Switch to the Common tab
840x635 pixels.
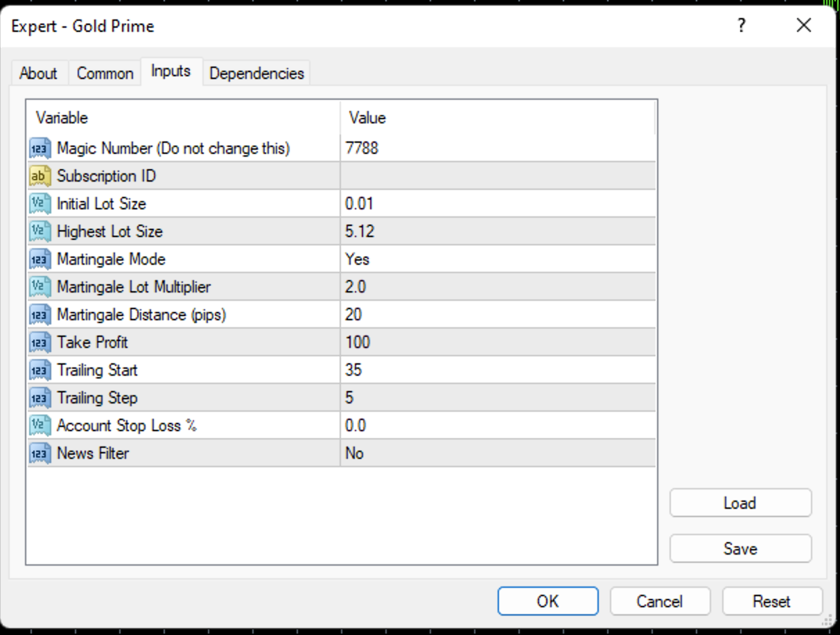[x=105, y=73]
